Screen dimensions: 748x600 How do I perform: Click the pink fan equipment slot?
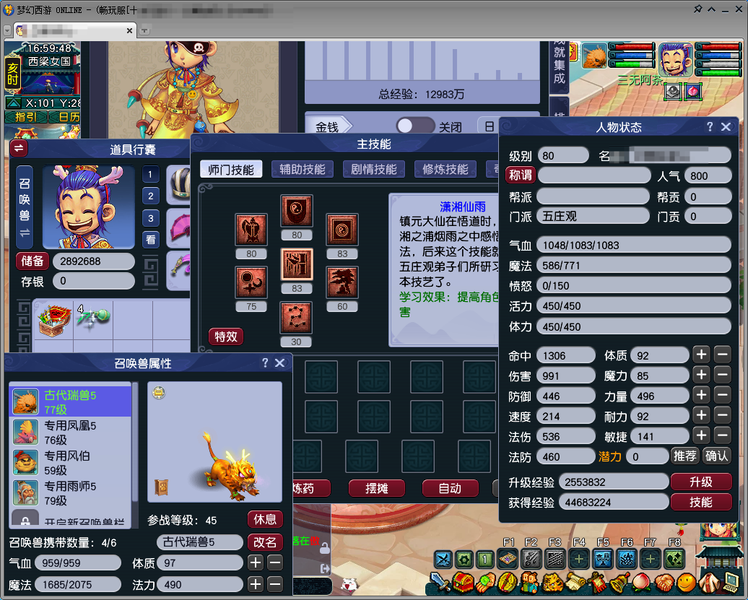tap(179, 228)
